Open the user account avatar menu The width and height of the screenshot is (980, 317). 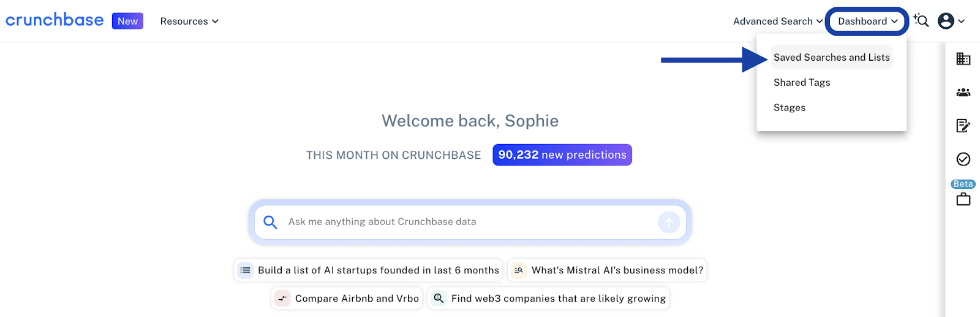[x=951, y=21]
